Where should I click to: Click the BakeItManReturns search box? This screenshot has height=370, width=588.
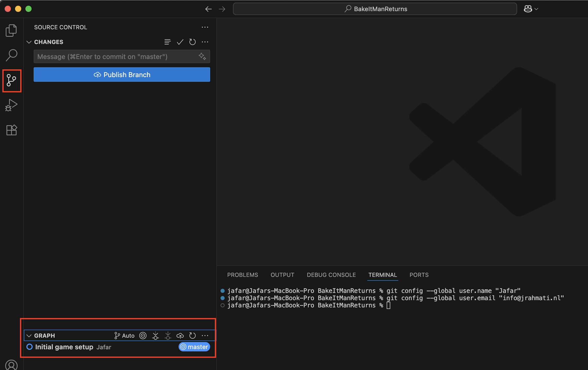(x=375, y=9)
